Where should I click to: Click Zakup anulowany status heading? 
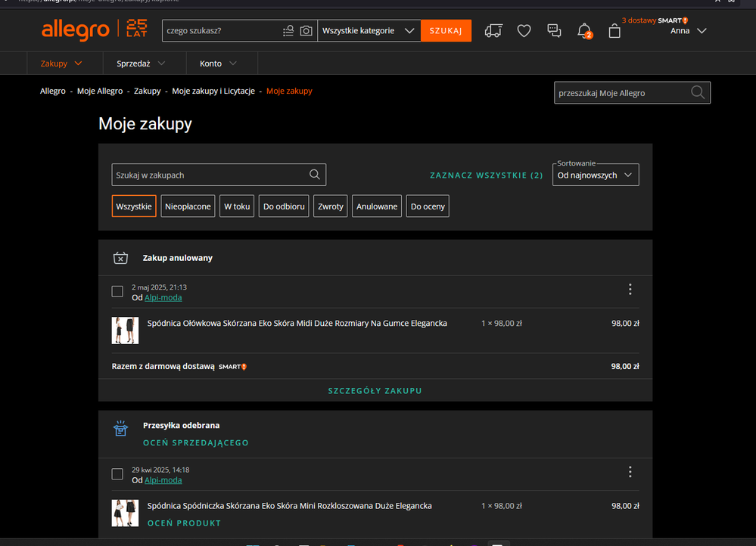(x=177, y=259)
